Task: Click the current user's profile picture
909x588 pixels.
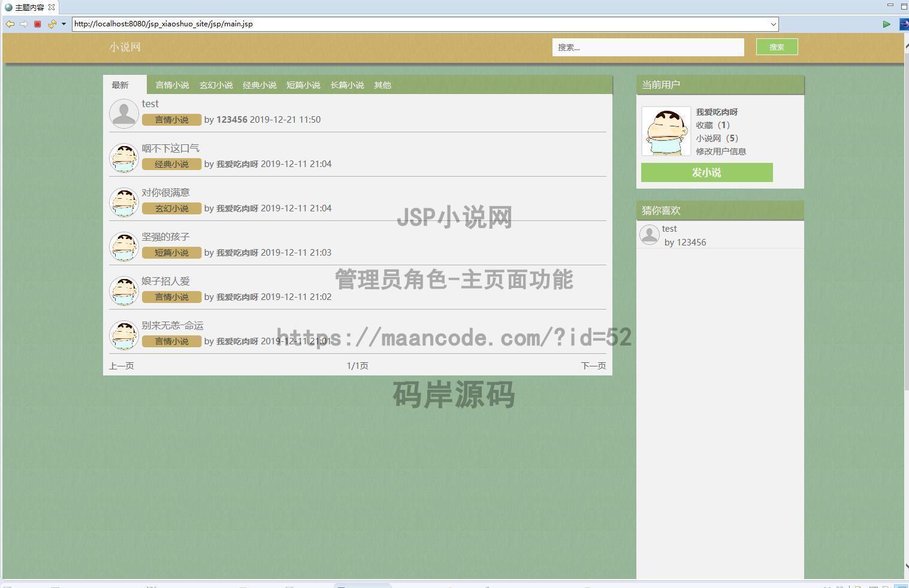Action: click(x=666, y=131)
